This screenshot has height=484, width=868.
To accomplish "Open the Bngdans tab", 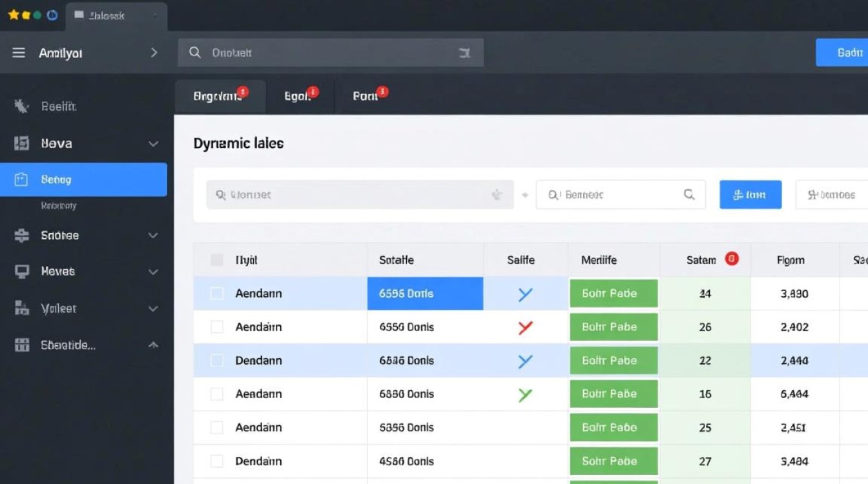I will pyautogui.click(x=218, y=97).
